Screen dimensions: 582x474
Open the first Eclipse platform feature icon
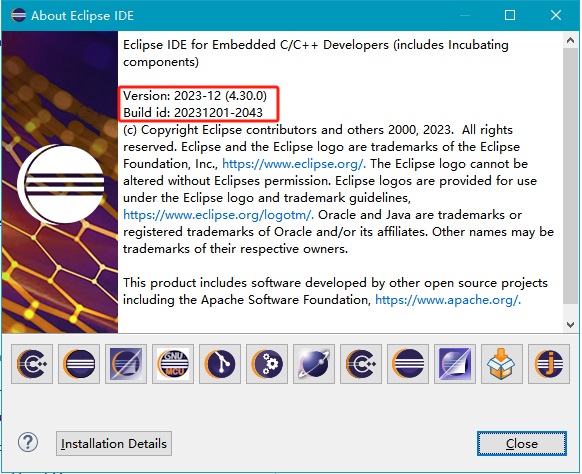(79, 364)
